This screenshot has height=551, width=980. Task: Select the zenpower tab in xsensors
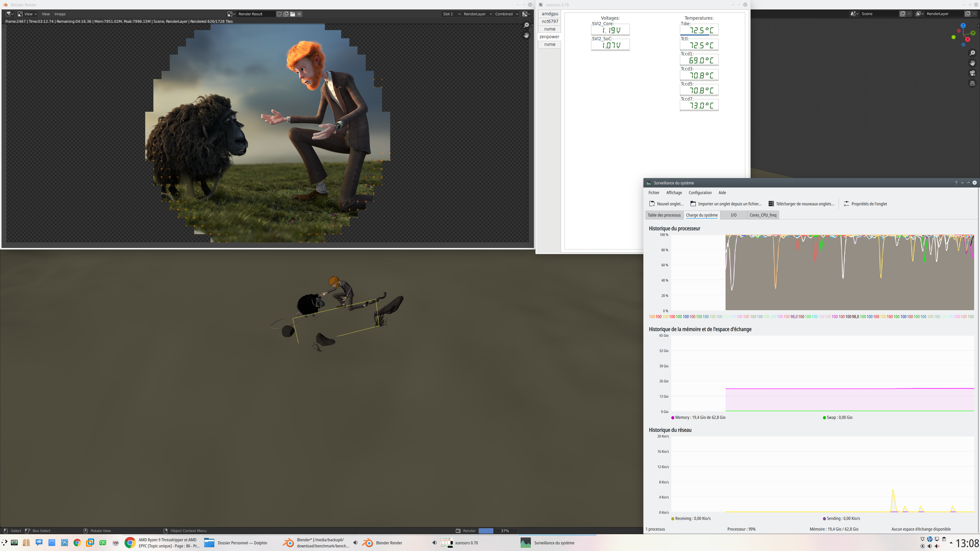click(549, 36)
